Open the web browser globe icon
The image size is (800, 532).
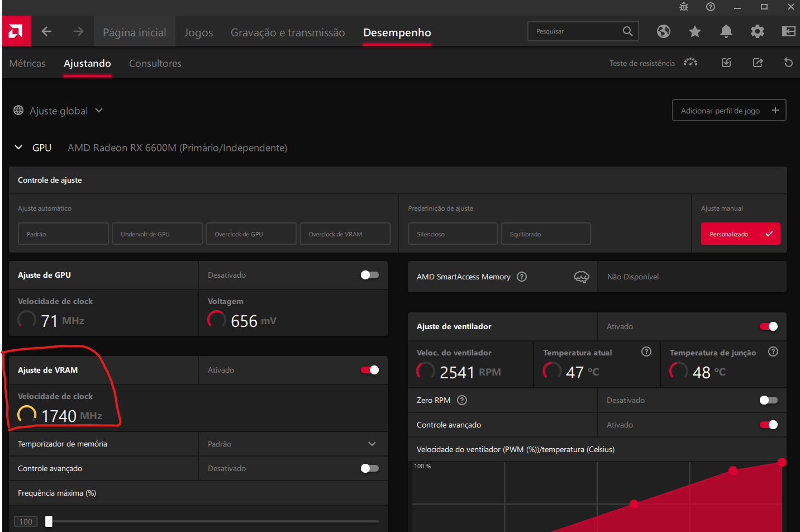[664, 31]
